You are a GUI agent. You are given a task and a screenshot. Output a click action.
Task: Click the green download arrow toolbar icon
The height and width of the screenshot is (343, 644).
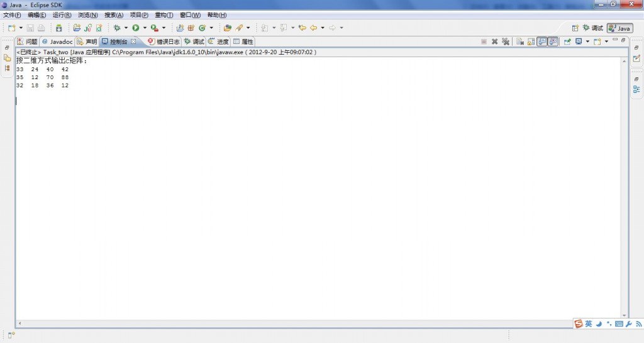[58, 28]
